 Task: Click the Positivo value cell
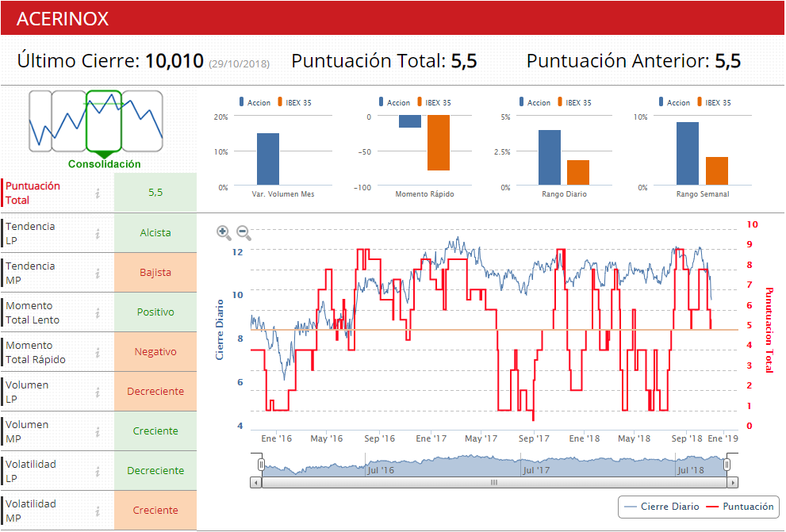155,312
